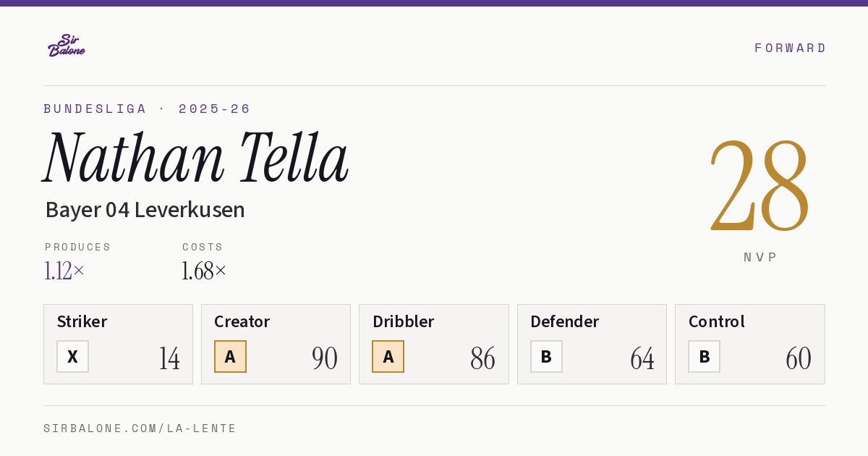
Task: Click the Forward position label
Action: (790, 48)
